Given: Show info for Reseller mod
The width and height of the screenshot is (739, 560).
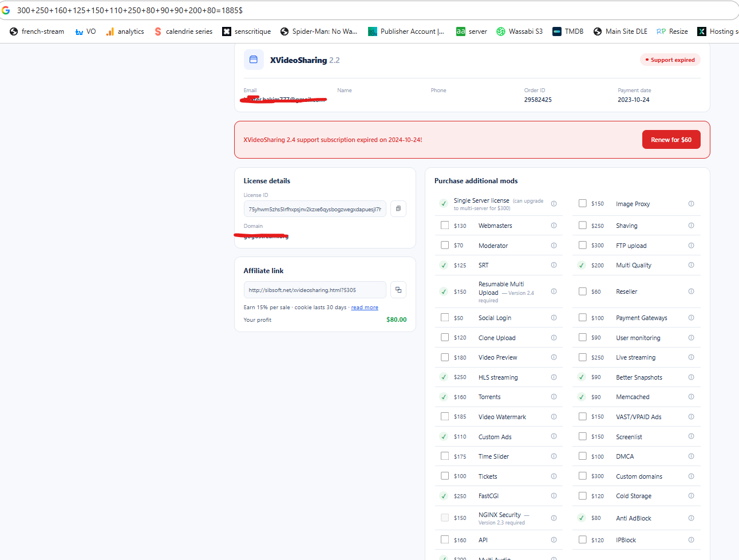Looking at the screenshot, I should [691, 291].
